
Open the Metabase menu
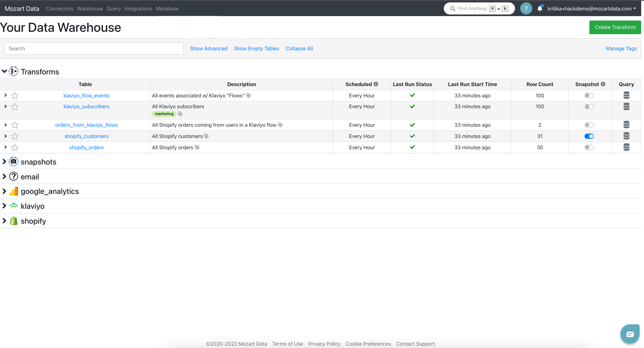[167, 8]
